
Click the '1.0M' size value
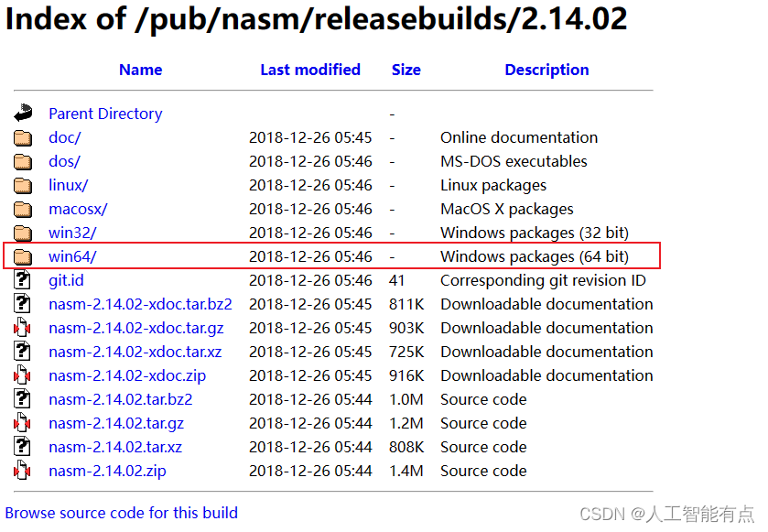coord(406,400)
